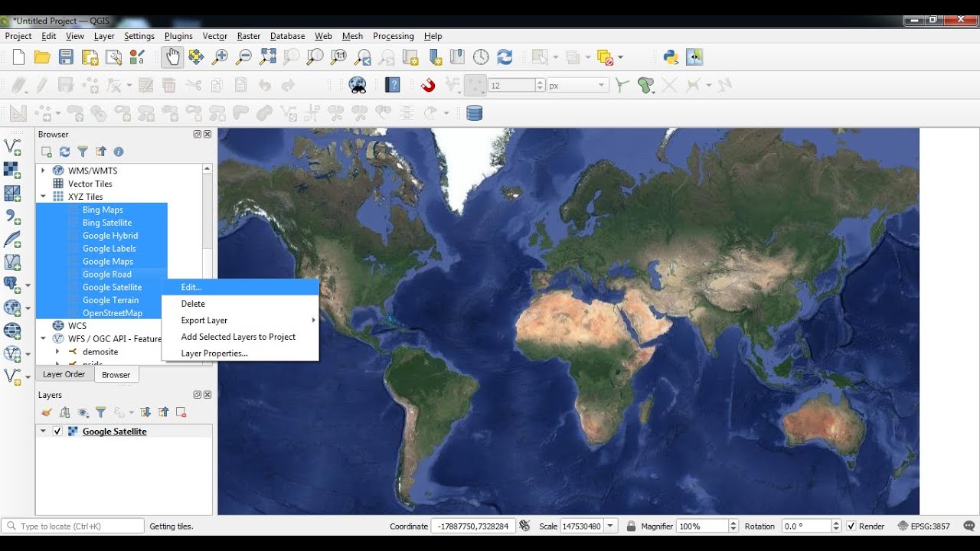This screenshot has height=551, width=980.
Task: Collapse the XYZ Tiles tree node
Action: pyautogui.click(x=43, y=197)
